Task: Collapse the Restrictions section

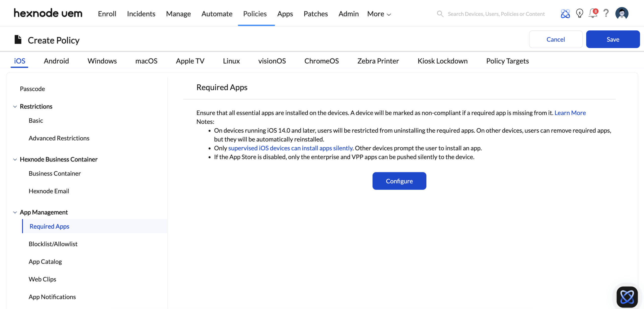Action: (x=15, y=107)
